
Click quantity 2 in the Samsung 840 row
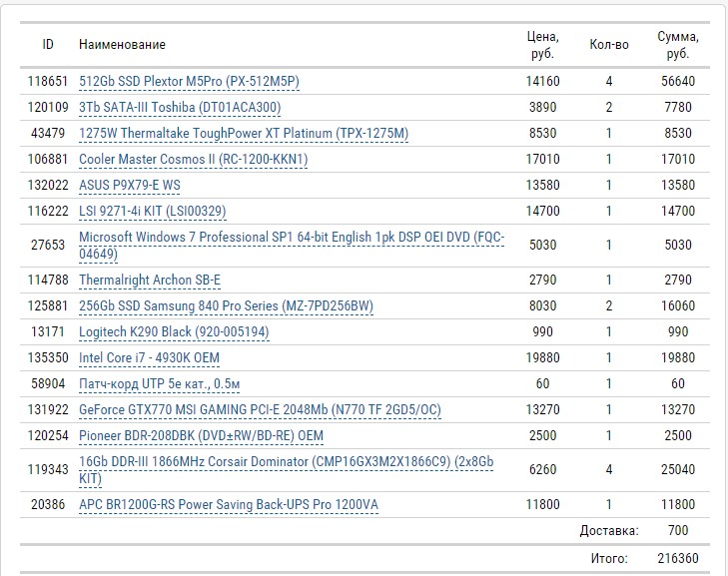click(609, 305)
